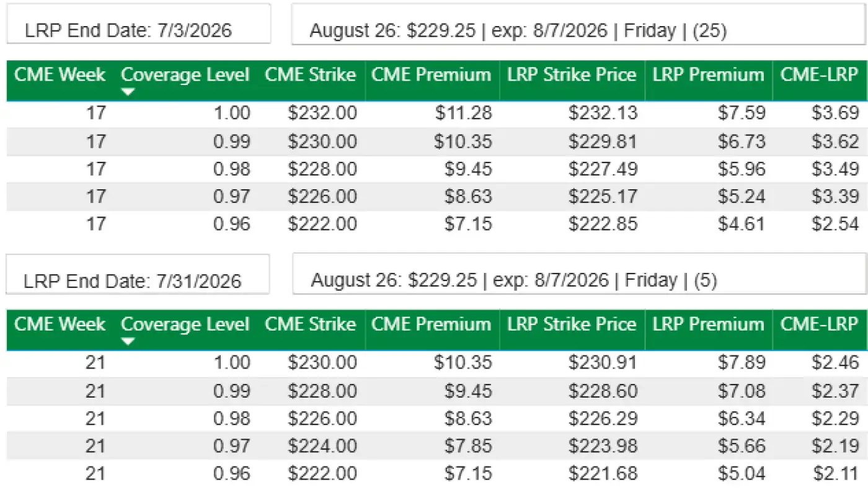Click the sort arrow under Coverage Level in week 17 table
868x495 pixels.
tap(128, 92)
